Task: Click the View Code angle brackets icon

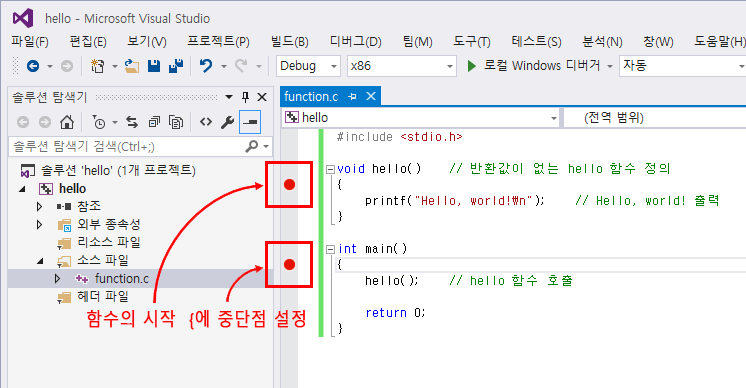Action: click(206, 122)
